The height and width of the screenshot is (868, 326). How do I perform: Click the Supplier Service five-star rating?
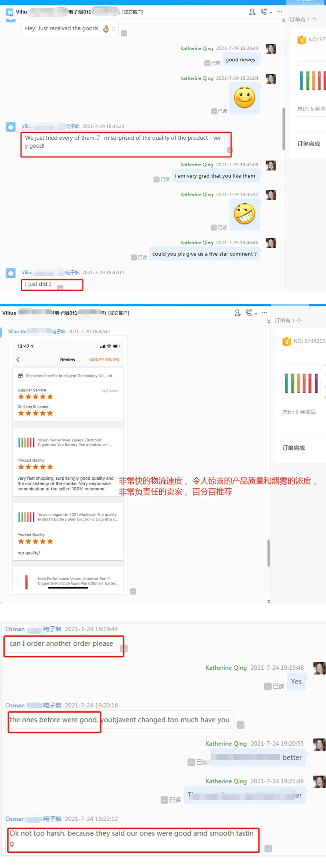pyautogui.click(x=35, y=397)
